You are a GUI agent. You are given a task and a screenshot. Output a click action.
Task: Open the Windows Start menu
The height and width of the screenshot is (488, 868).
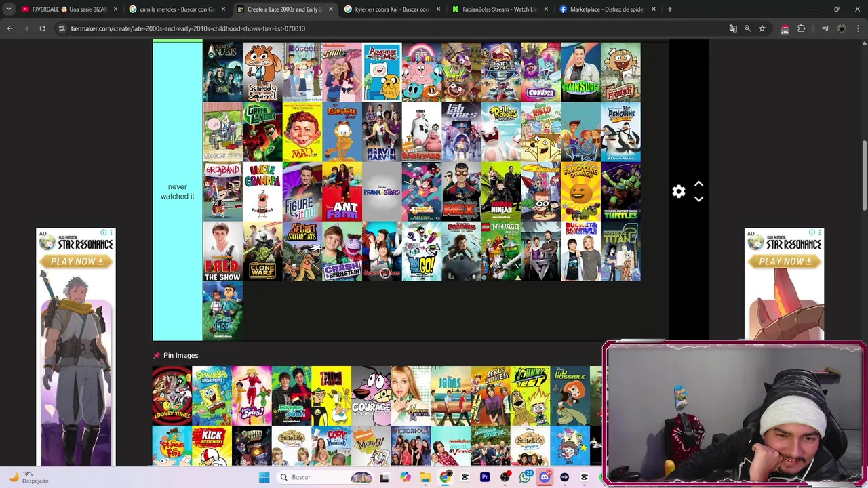pos(264,477)
